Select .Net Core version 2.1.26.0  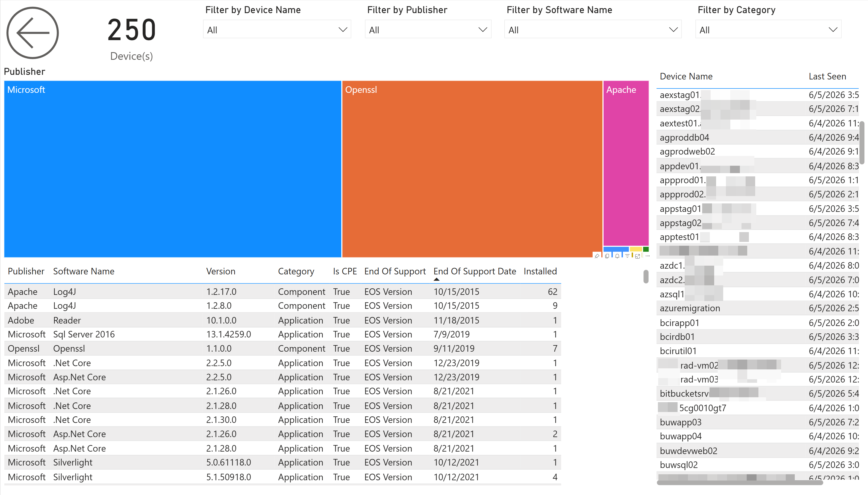click(x=282, y=391)
